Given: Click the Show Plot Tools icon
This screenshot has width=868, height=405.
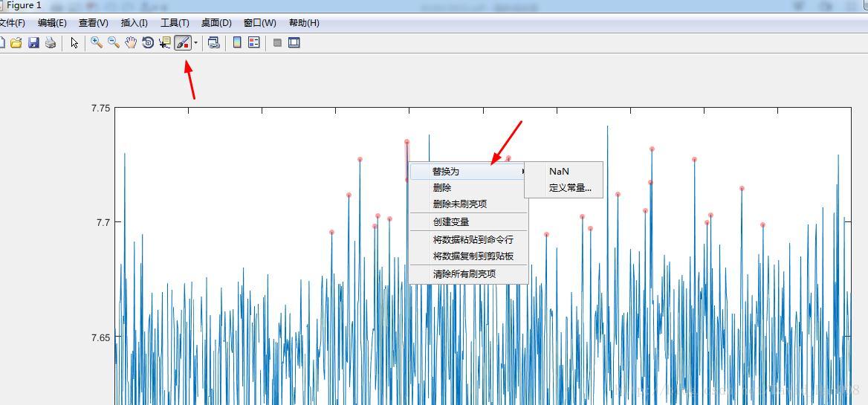Looking at the screenshot, I should [x=294, y=42].
